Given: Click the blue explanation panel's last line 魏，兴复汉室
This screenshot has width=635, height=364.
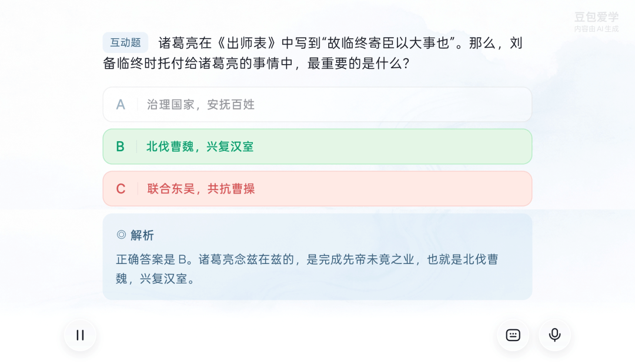Looking at the screenshot, I should pos(155,279).
